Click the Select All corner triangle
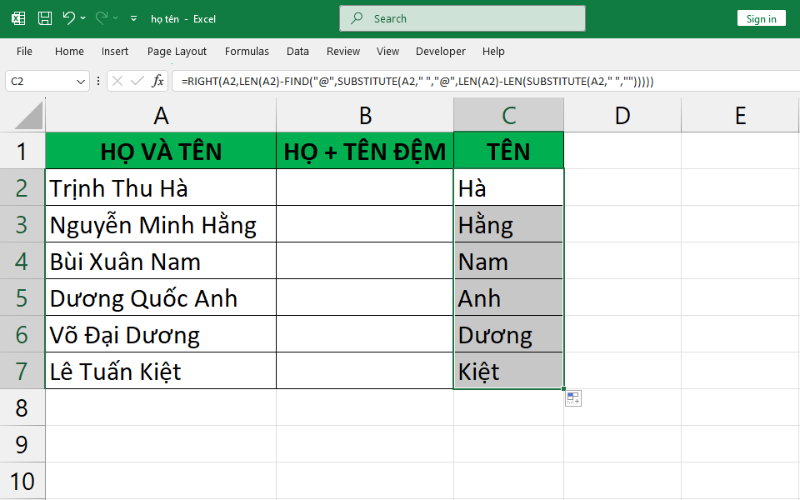The image size is (800, 500). (29, 115)
